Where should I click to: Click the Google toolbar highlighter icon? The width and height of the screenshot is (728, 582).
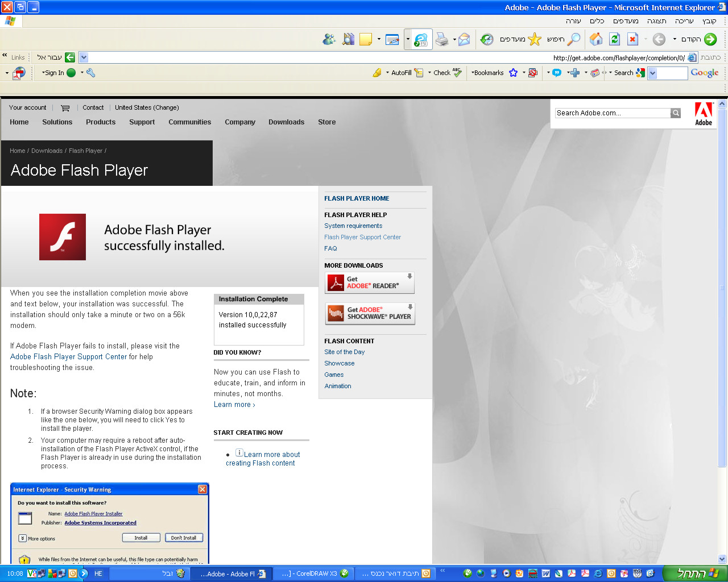pyautogui.click(x=377, y=73)
